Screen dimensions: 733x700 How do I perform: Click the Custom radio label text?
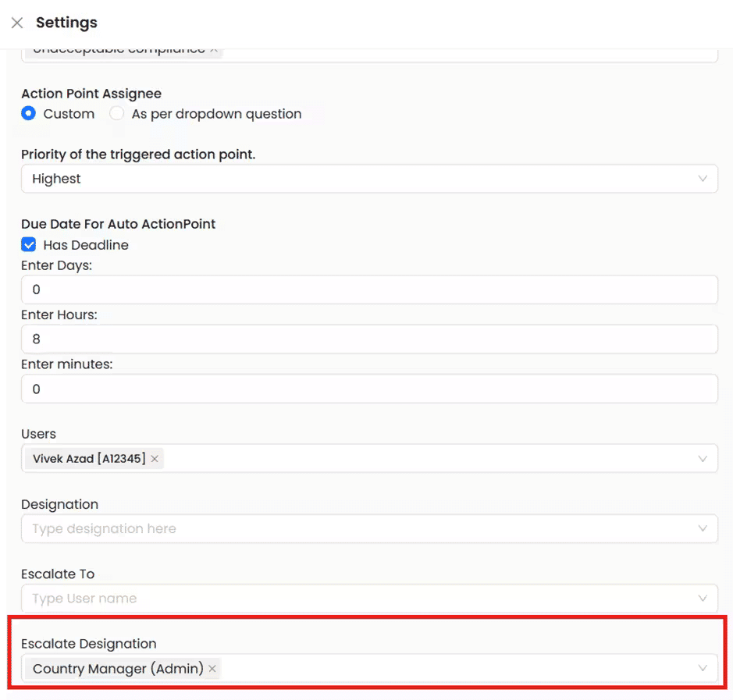69,114
